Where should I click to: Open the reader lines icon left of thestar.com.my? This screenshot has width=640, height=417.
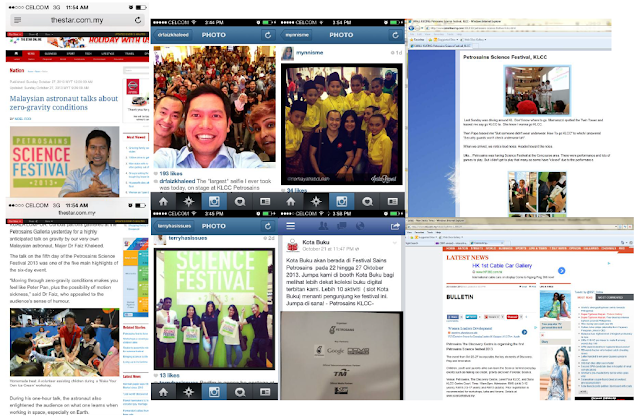[x=17, y=20]
